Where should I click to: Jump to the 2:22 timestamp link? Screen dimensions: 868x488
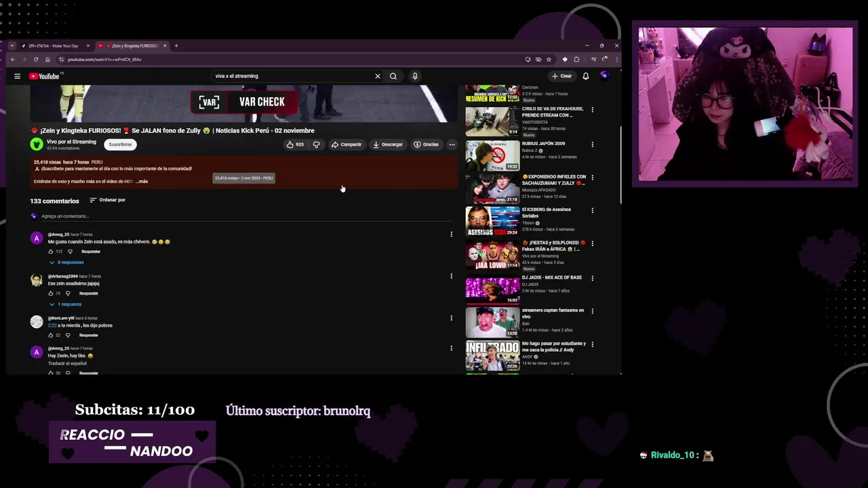[x=52, y=325]
